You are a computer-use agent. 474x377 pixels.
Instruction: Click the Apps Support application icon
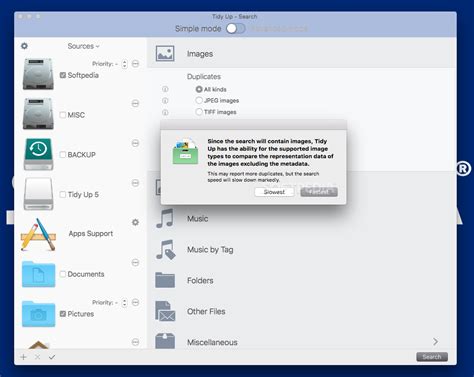pyautogui.click(x=38, y=234)
